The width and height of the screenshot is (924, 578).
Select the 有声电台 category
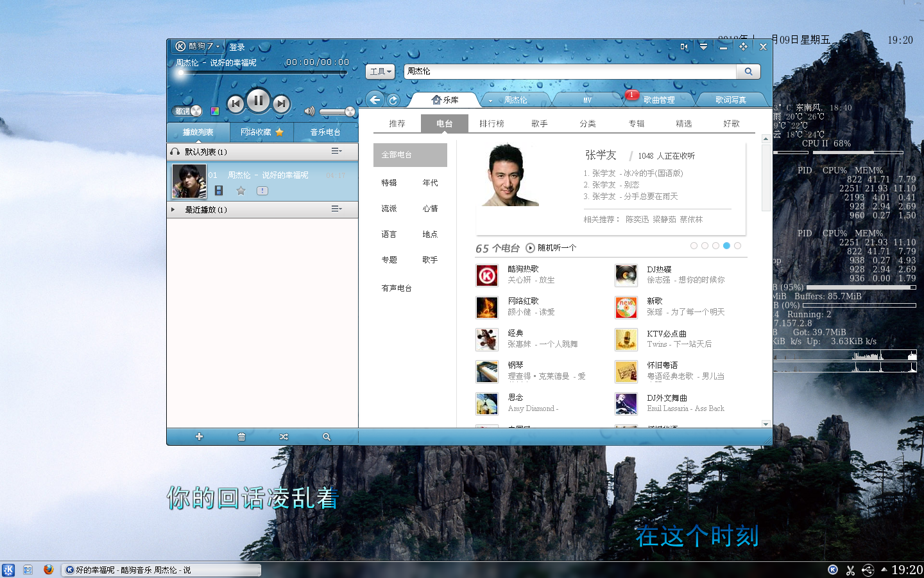(x=397, y=288)
